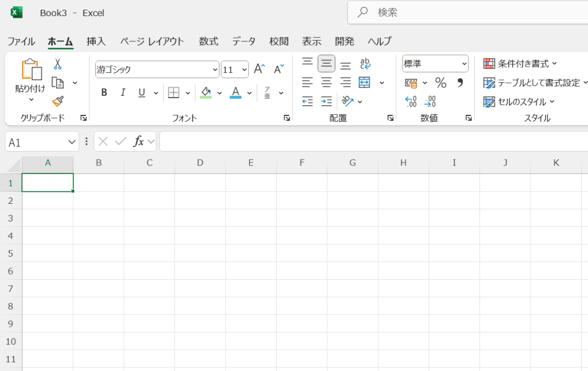Toggle bold formatting
The height and width of the screenshot is (371, 588).
coord(104,92)
